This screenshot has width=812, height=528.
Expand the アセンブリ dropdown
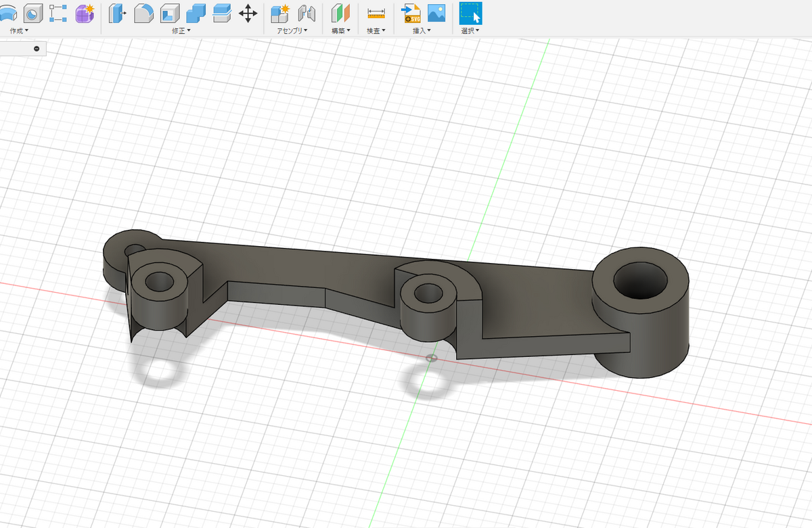click(292, 31)
